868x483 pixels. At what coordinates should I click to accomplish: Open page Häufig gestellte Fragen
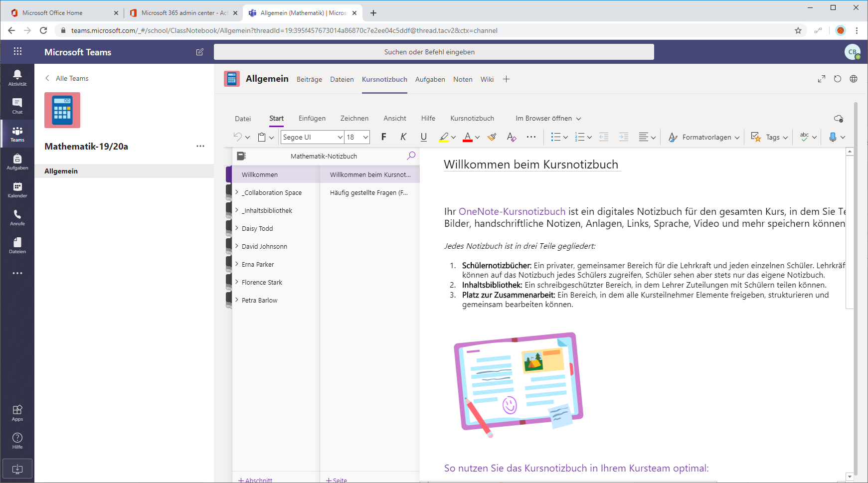point(369,192)
